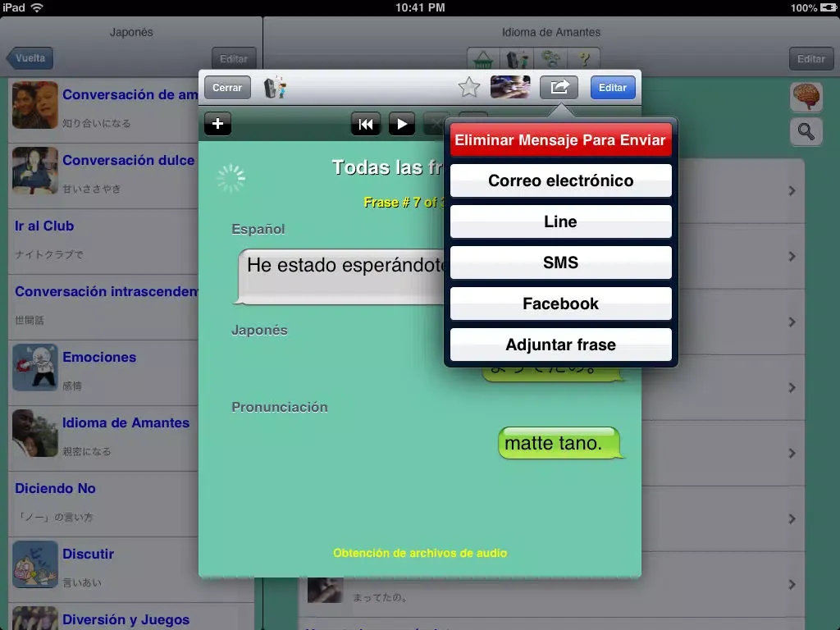Screen dimensions: 840x630
Task: Choose Correo electrónico share option
Action: (560, 180)
